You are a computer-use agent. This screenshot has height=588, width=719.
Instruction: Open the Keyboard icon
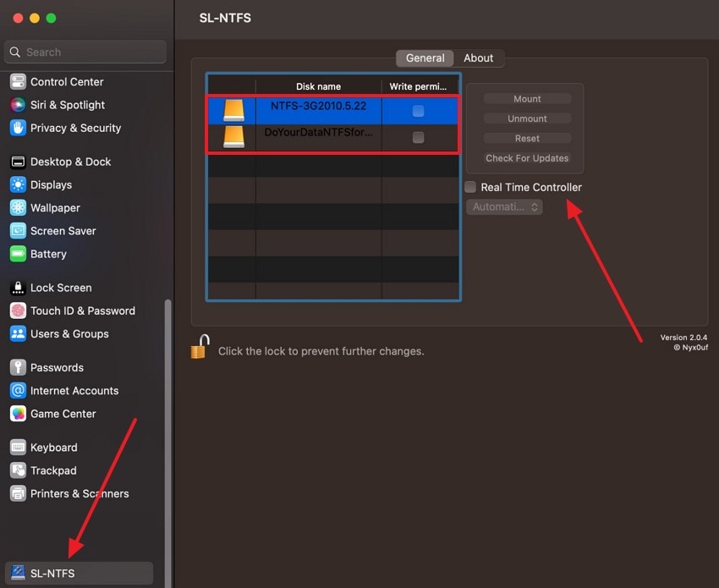coord(18,448)
